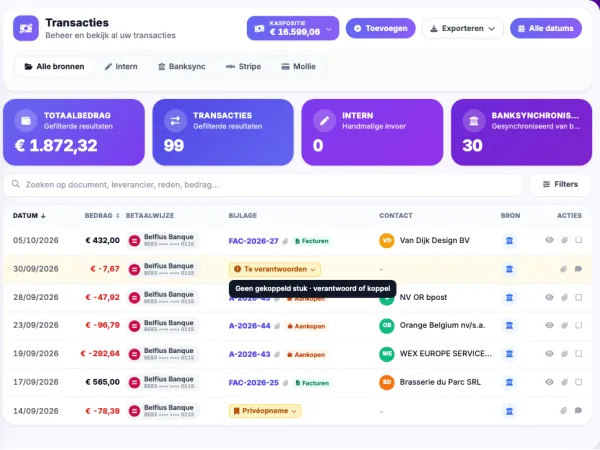The width and height of the screenshot is (600, 450).
Task: Select the WEX EUROPE SERVICE row checkbox
Action: 579,354
